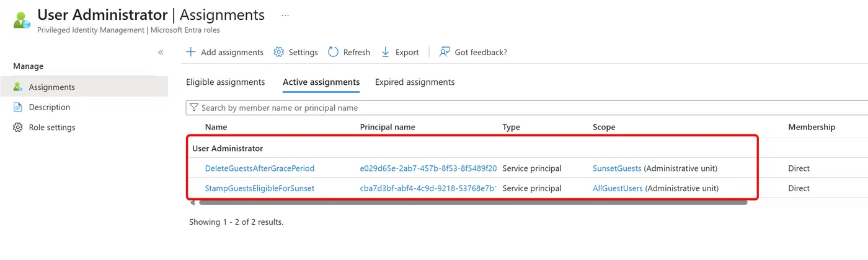The width and height of the screenshot is (868, 260).
Task: Click the Manage section heading
Action: coord(29,66)
